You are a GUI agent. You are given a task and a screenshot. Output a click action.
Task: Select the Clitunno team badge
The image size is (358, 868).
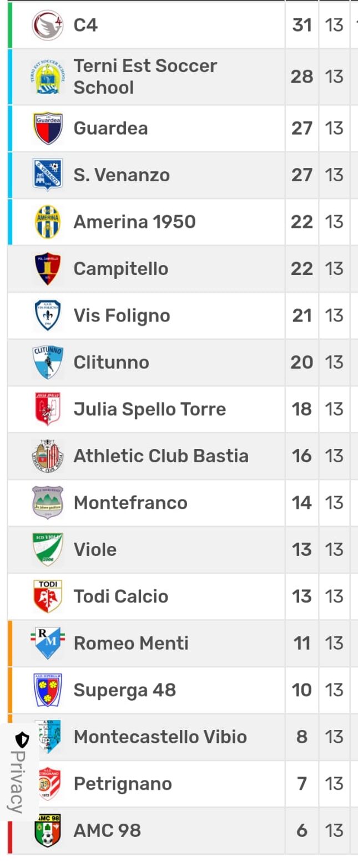tap(48, 362)
